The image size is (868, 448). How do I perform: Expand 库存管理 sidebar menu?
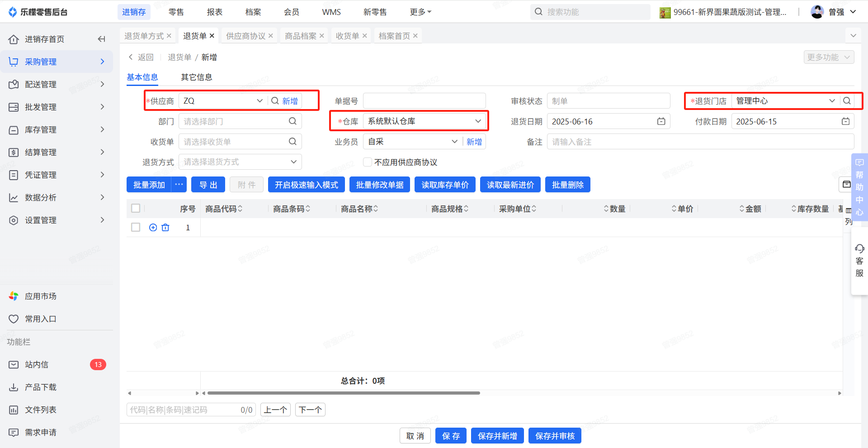[57, 129]
